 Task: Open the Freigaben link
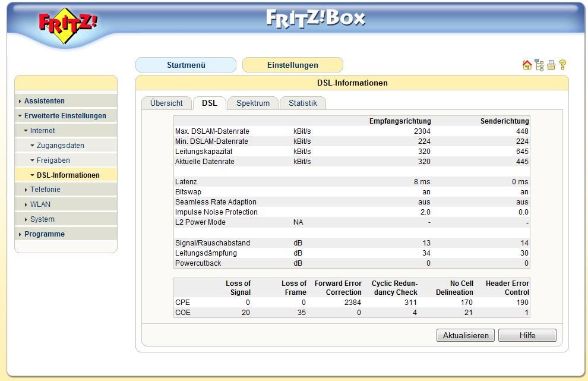coord(53,160)
